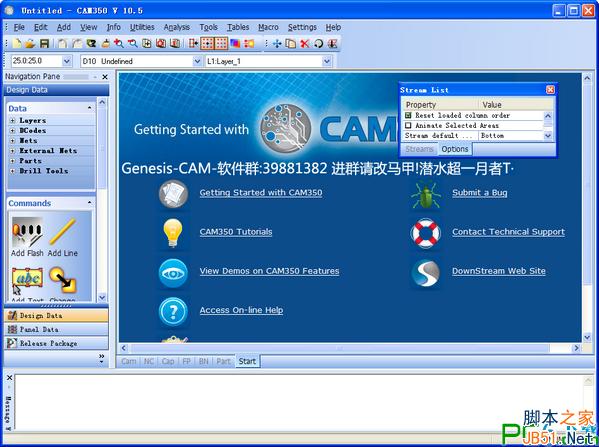Open the D10 Undefined dropdown

click(197, 61)
